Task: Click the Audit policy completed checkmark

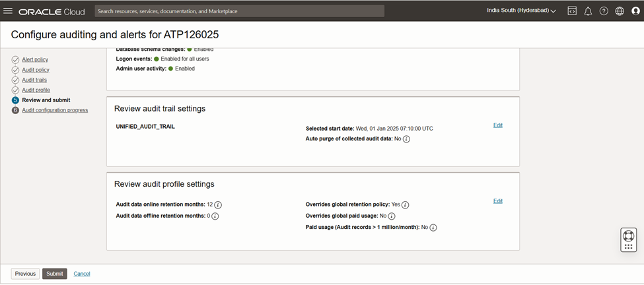Action: pos(15,70)
